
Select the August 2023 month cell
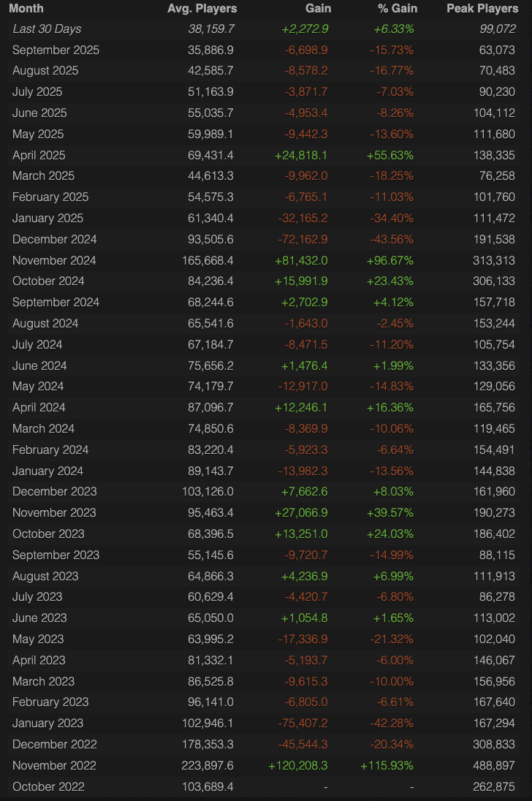coord(45,576)
